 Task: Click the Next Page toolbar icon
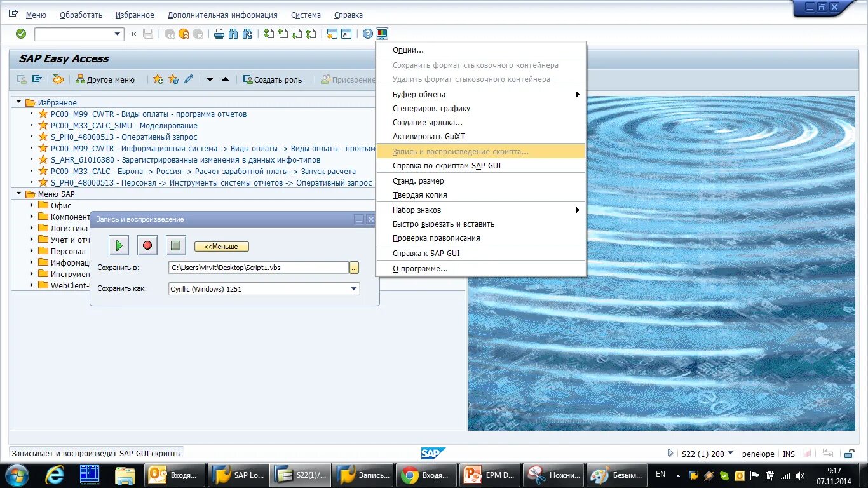point(297,34)
